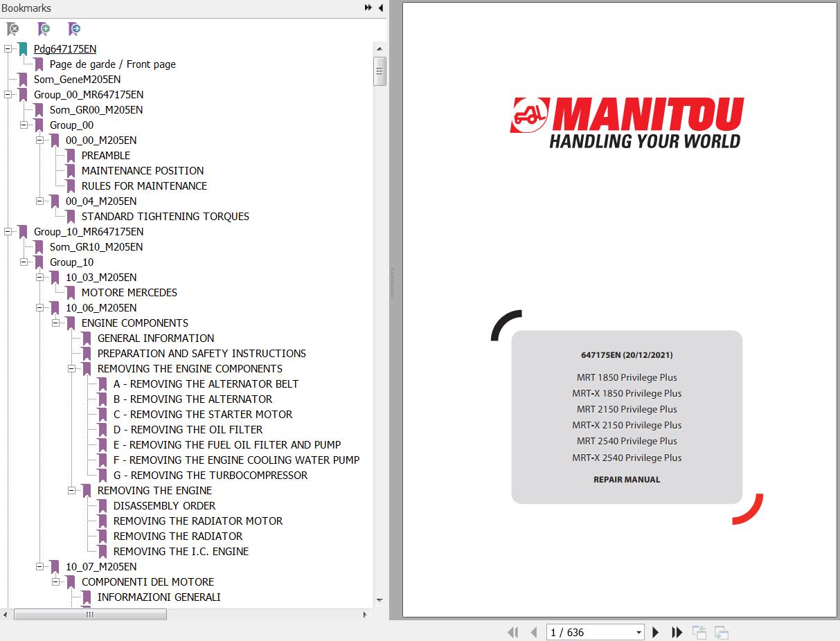Image resolution: width=840 pixels, height=641 pixels.
Task: Open C - REMOVING THE STARTER MOTOR
Action: tap(203, 415)
